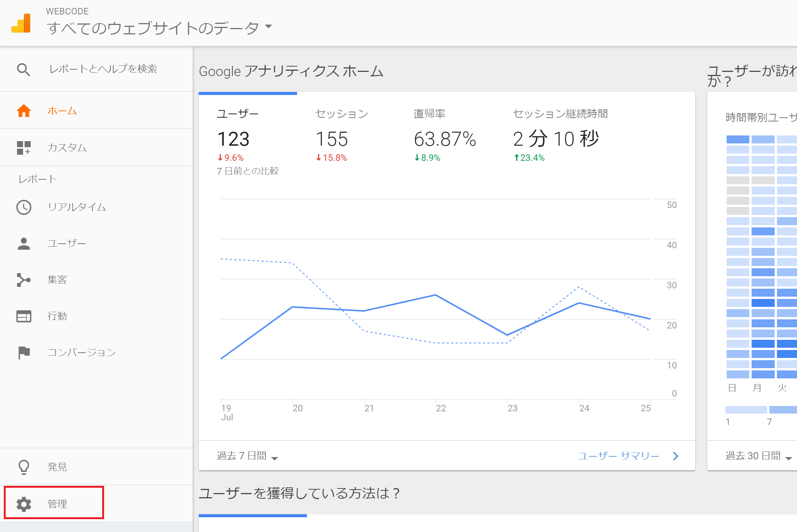This screenshot has height=532, width=797.
Task: Expand the すべてのウェブサイトのデータ view selector
Action: pyautogui.click(x=159, y=27)
